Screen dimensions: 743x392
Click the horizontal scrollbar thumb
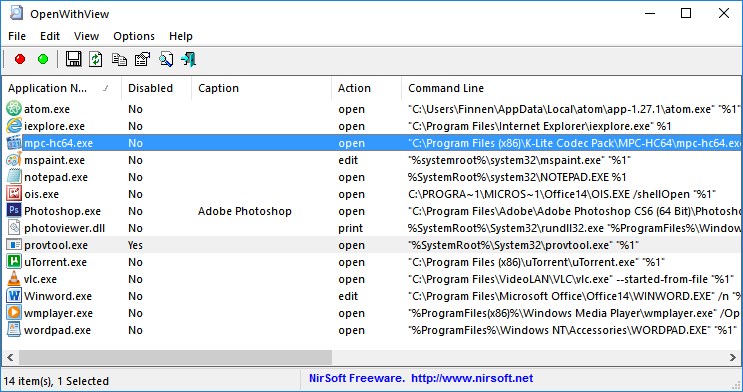coord(175,357)
